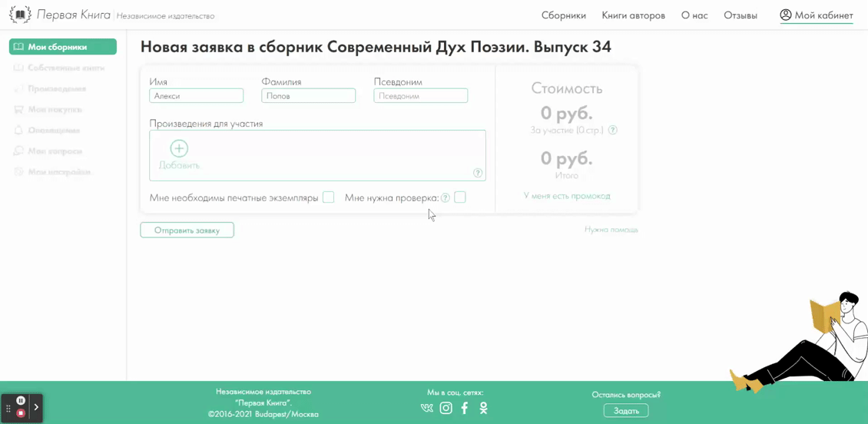Click help icon next to participation cost
This screenshot has height=424, width=868.
[x=612, y=131]
